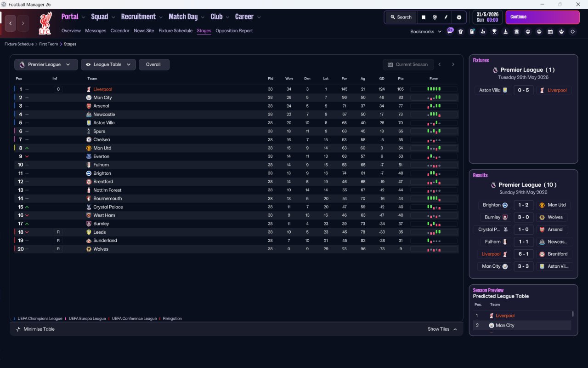Screen dimensions: 588x368
Task: Click the Newcastle row in league table
Action: tap(236, 115)
